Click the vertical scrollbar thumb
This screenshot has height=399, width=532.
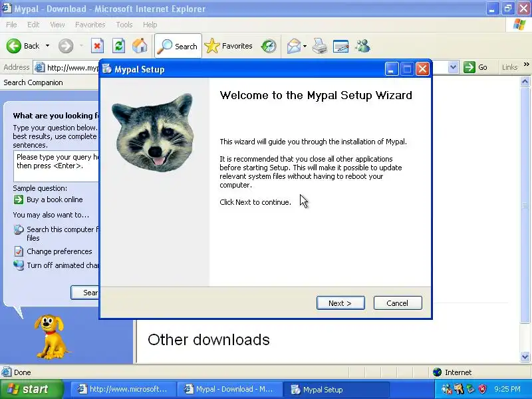[525, 205]
